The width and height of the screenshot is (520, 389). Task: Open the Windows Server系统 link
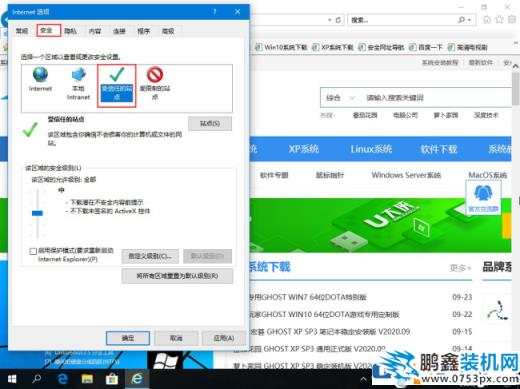click(406, 175)
